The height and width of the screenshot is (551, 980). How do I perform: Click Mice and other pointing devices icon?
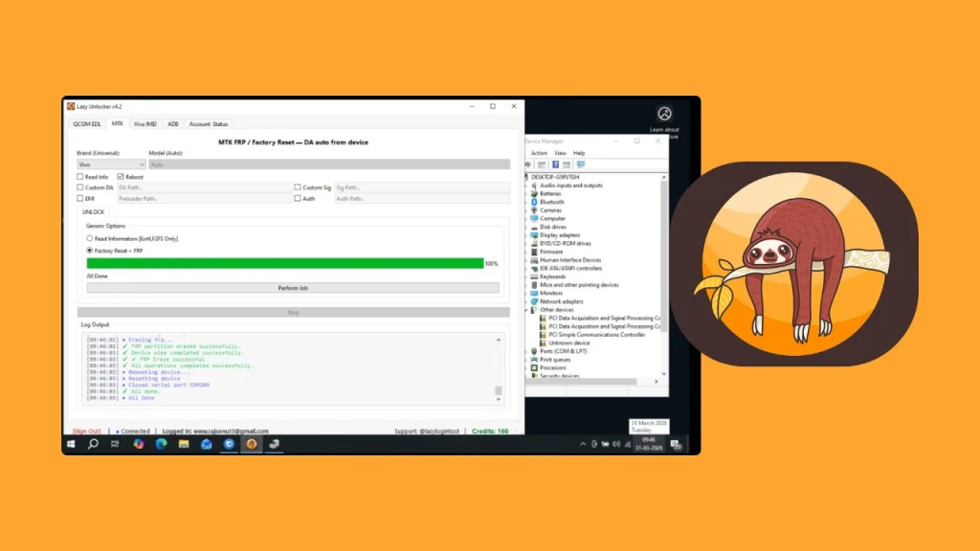click(534, 285)
